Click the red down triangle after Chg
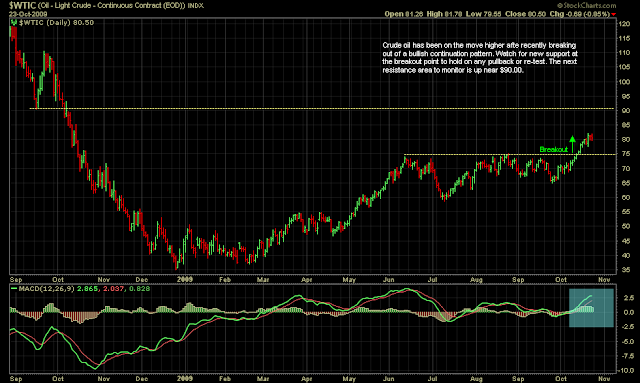The width and height of the screenshot is (640, 383). coord(613,14)
